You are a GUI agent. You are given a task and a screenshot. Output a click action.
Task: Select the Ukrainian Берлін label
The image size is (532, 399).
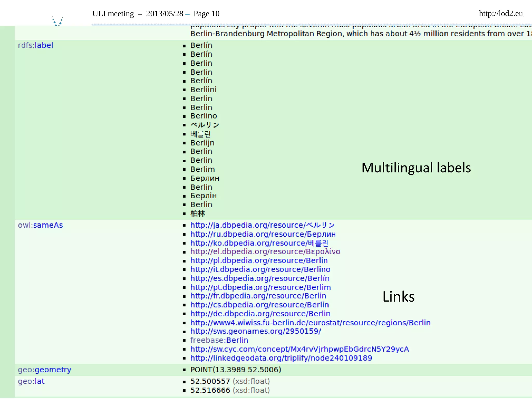click(x=203, y=196)
